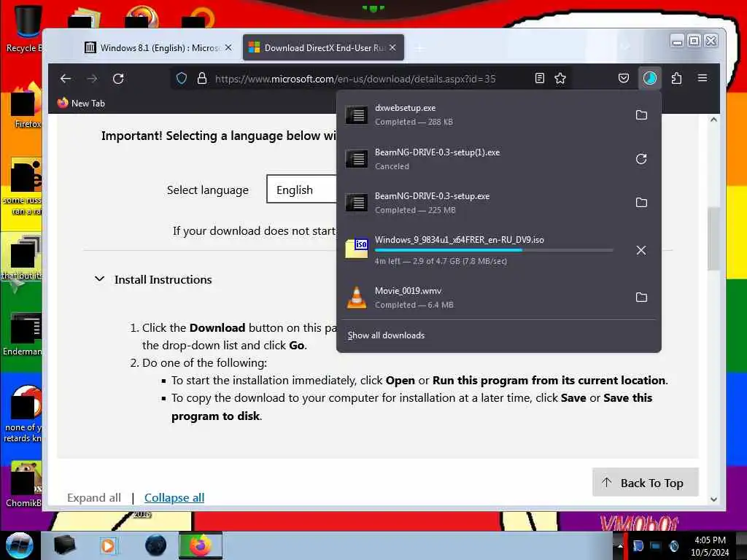Screen dimensions: 747x560
Task: Show hidden system tray icons arrow
Action: [x=620, y=545]
